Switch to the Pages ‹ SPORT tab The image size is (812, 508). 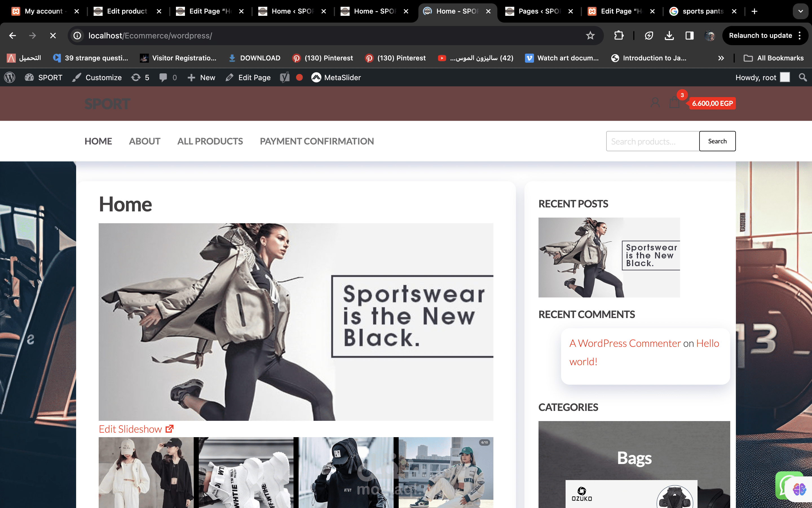click(x=539, y=11)
